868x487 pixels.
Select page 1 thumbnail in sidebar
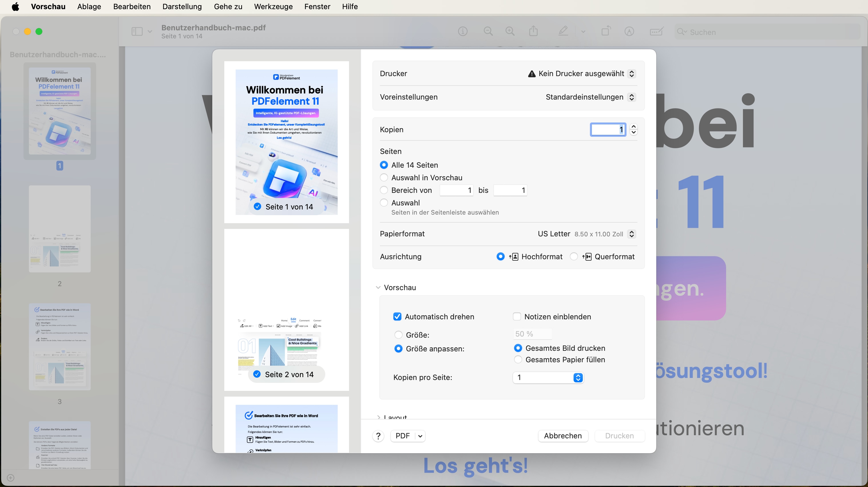(60, 111)
